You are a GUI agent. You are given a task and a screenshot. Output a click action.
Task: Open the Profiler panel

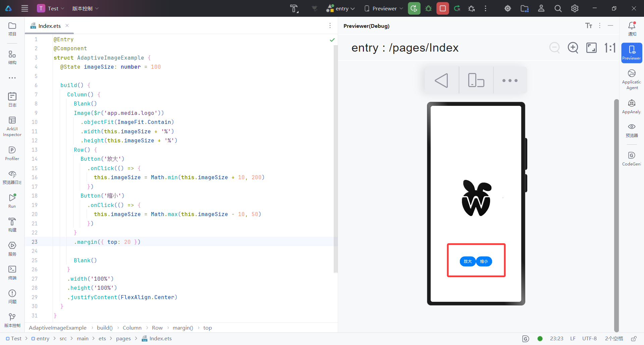pos(12,153)
